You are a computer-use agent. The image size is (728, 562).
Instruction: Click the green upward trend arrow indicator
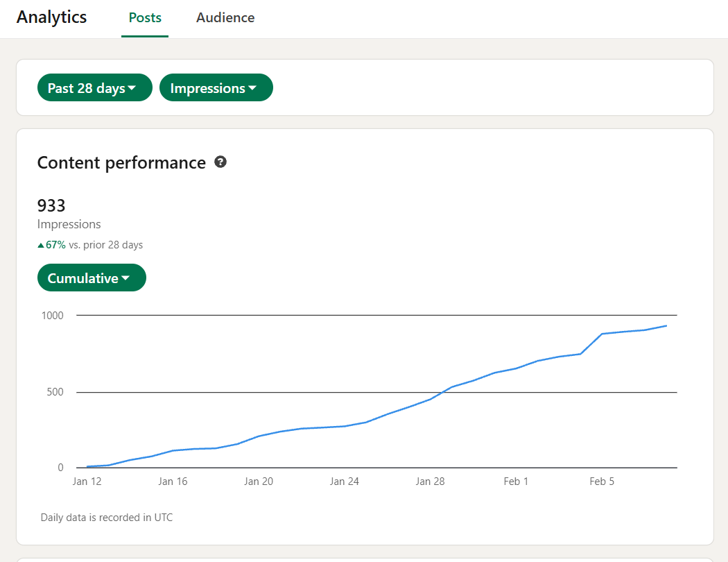pos(40,244)
